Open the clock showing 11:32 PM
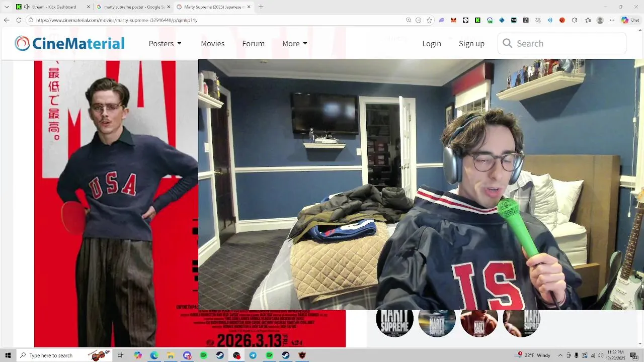 pos(616,355)
